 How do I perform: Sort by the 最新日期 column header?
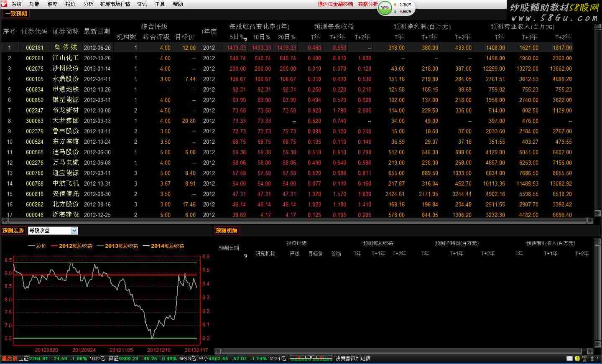tap(97, 32)
